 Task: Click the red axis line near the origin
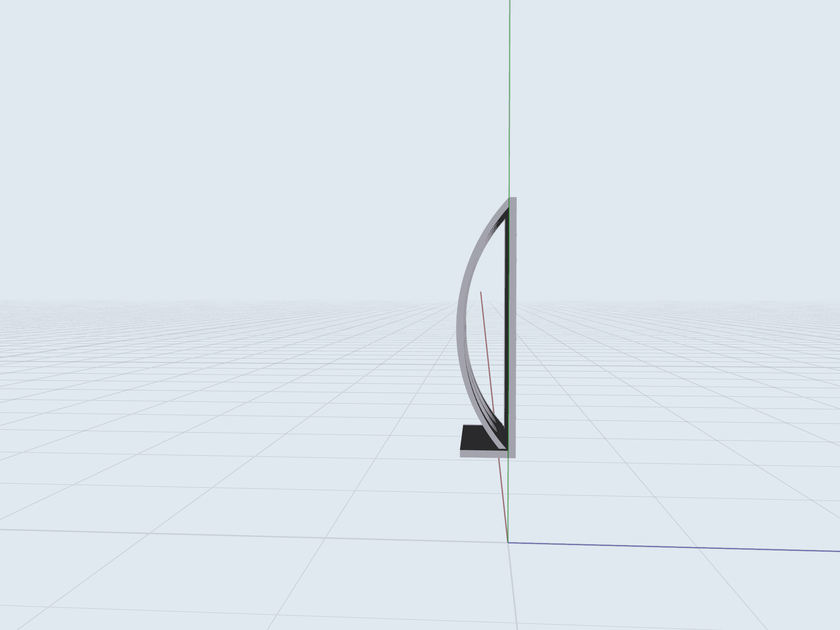(503, 500)
